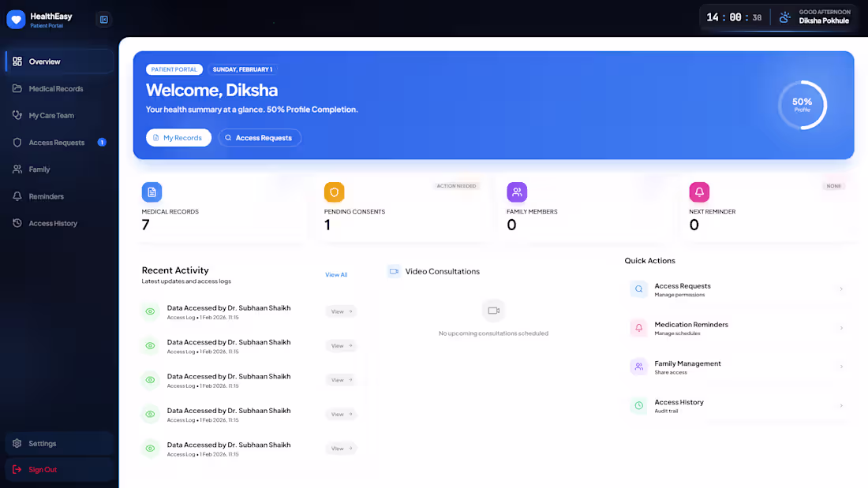
Task: Click the Next Reminder bell card icon
Action: (x=699, y=192)
